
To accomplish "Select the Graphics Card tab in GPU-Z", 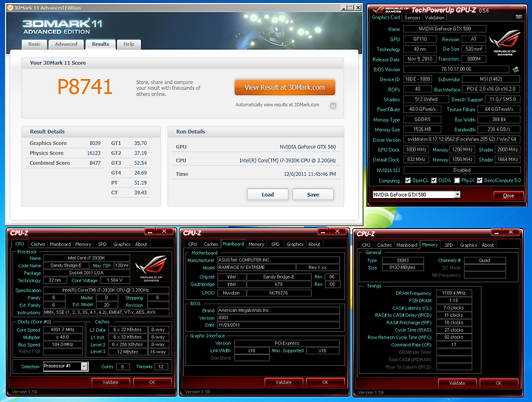I will point(386,17).
